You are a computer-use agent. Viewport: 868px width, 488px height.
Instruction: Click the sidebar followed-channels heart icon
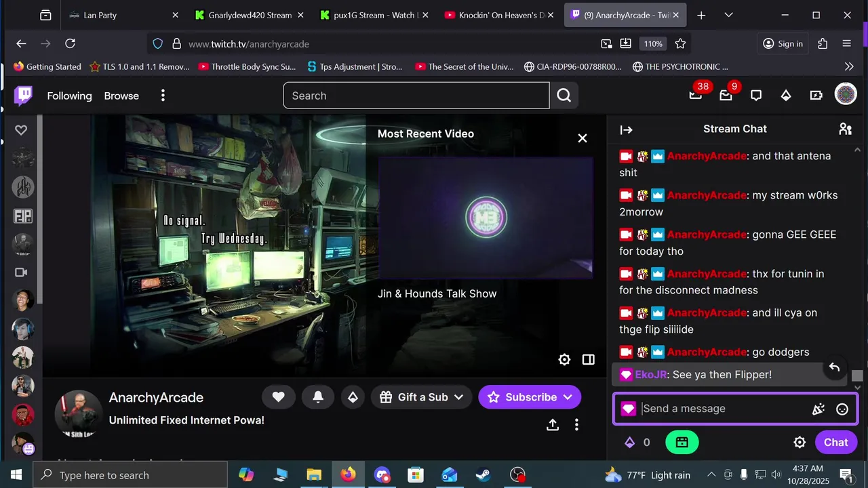tap(21, 130)
